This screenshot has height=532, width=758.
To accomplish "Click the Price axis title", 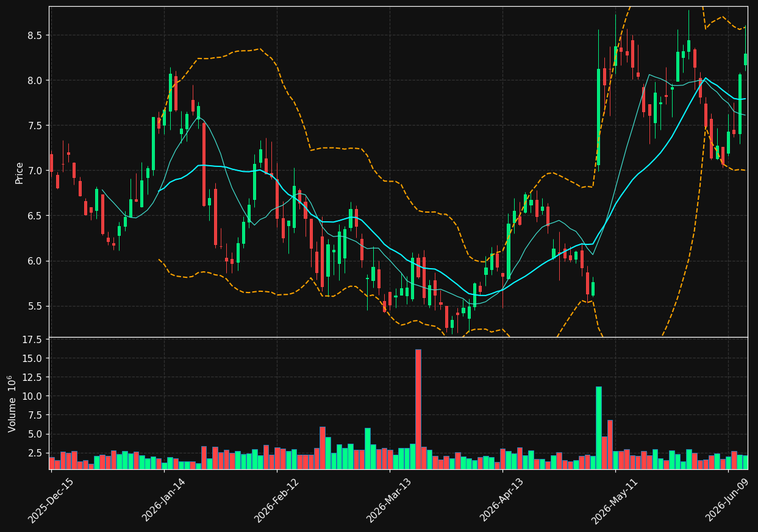I will tap(20, 172).
